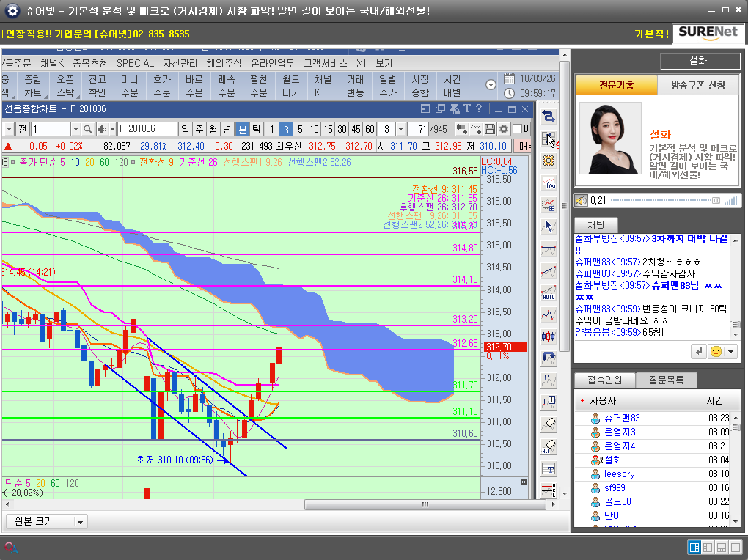
Task: Click the undo arrow chart tool
Action: pos(548,358)
